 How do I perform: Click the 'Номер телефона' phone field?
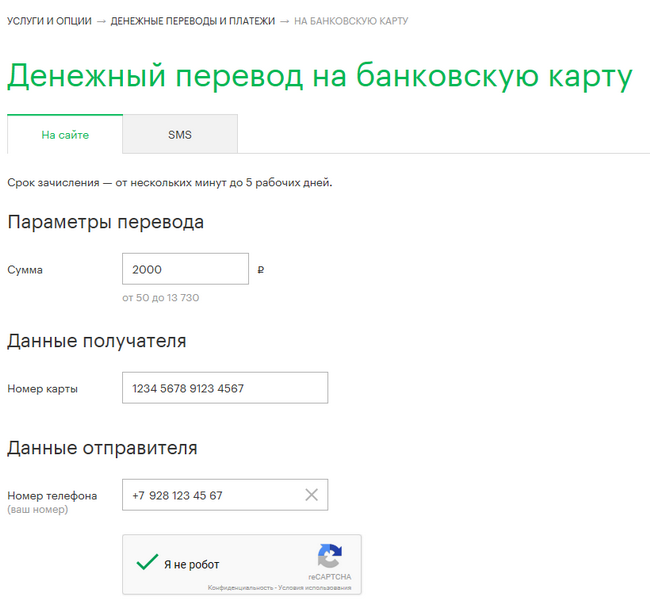coord(225,495)
